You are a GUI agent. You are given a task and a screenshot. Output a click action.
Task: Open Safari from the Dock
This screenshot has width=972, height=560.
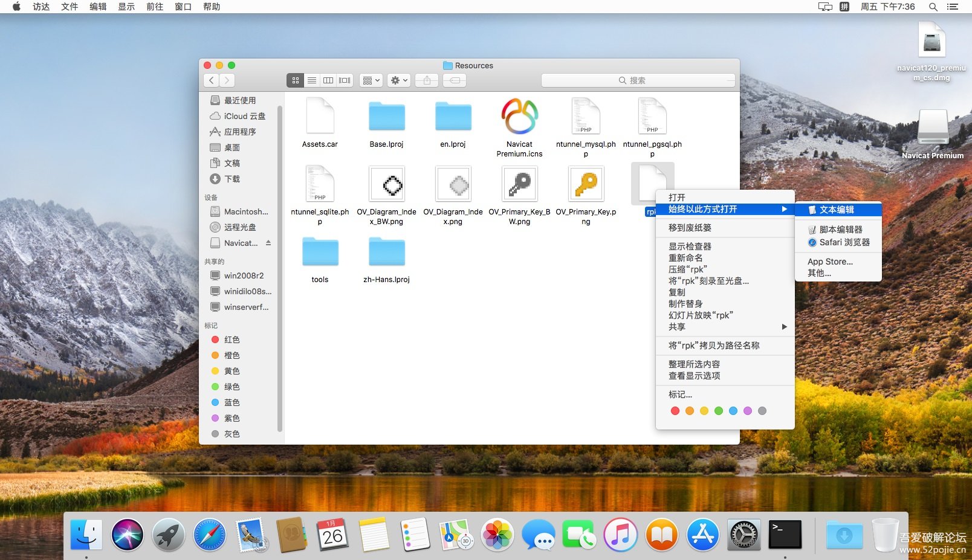tap(210, 535)
